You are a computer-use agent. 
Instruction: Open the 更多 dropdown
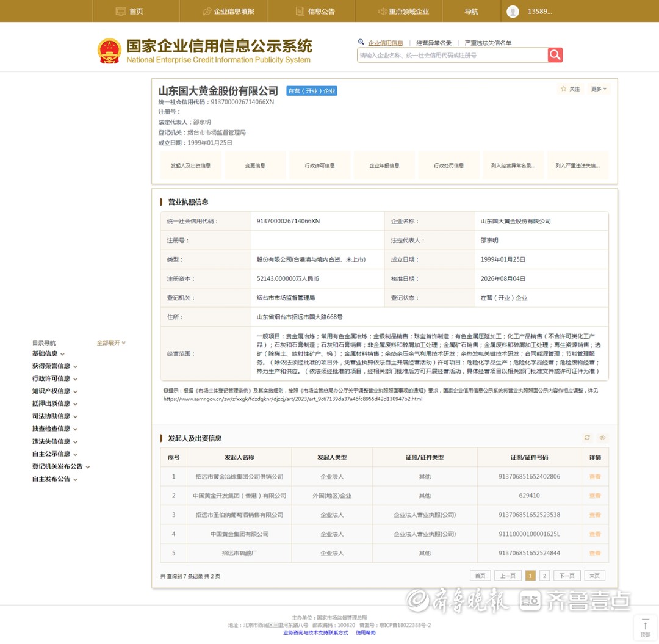(599, 89)
